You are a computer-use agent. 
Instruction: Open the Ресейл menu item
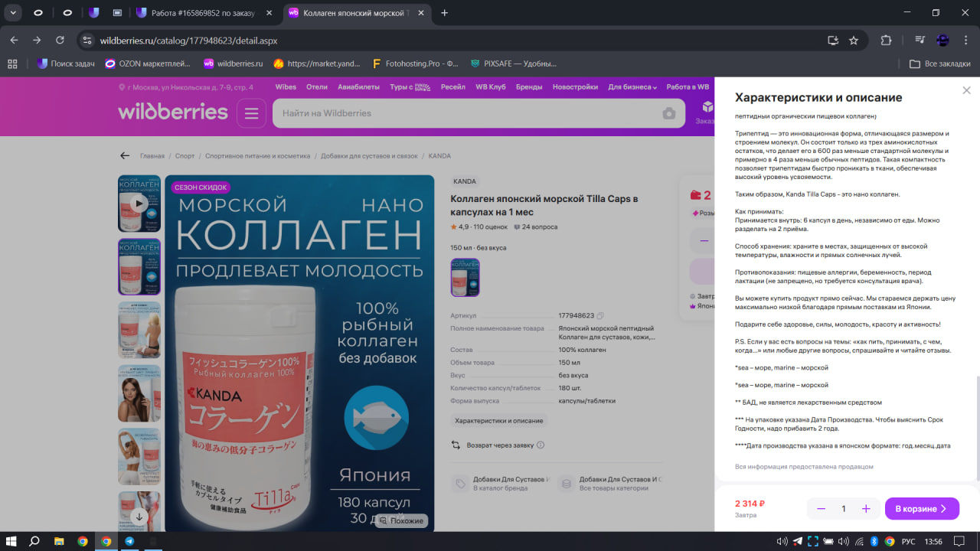[453, 87]
